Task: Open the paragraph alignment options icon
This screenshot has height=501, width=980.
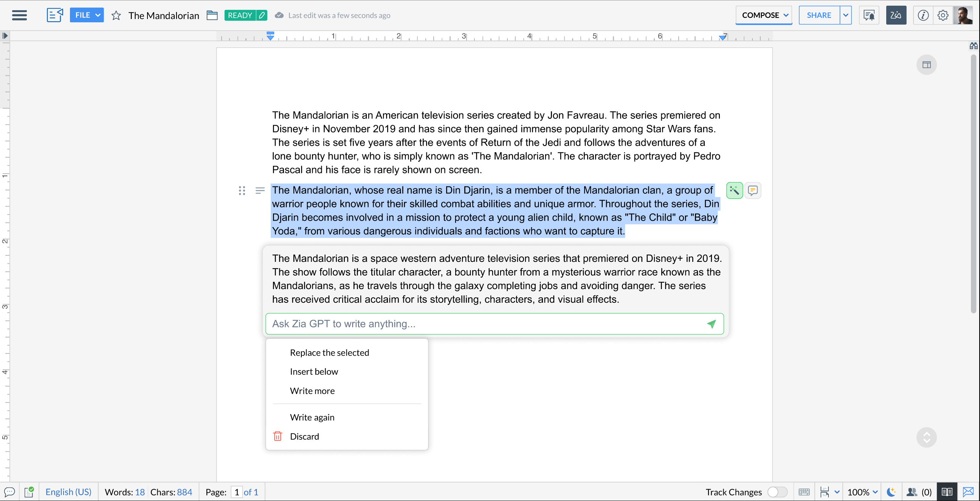Action: 260,190
